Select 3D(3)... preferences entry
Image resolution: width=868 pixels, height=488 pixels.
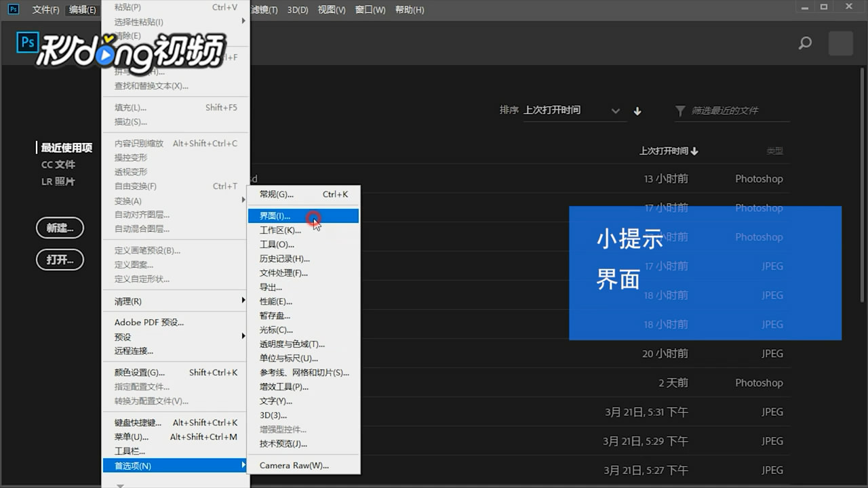(303, 415)
